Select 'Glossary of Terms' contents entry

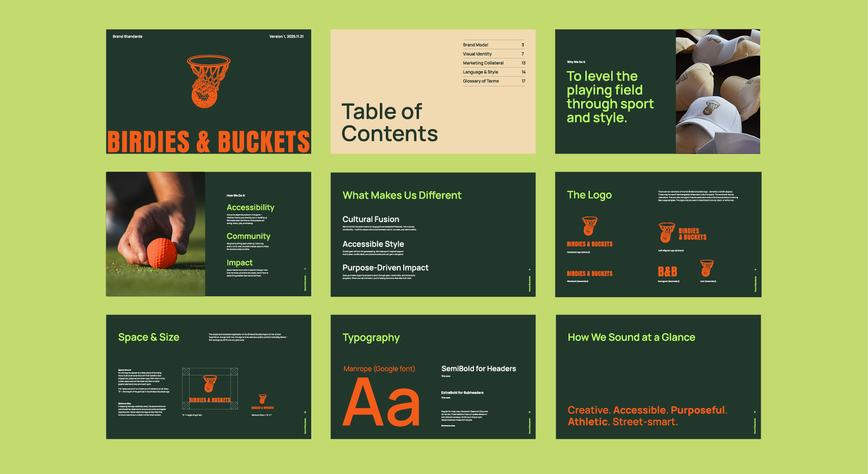494,81
